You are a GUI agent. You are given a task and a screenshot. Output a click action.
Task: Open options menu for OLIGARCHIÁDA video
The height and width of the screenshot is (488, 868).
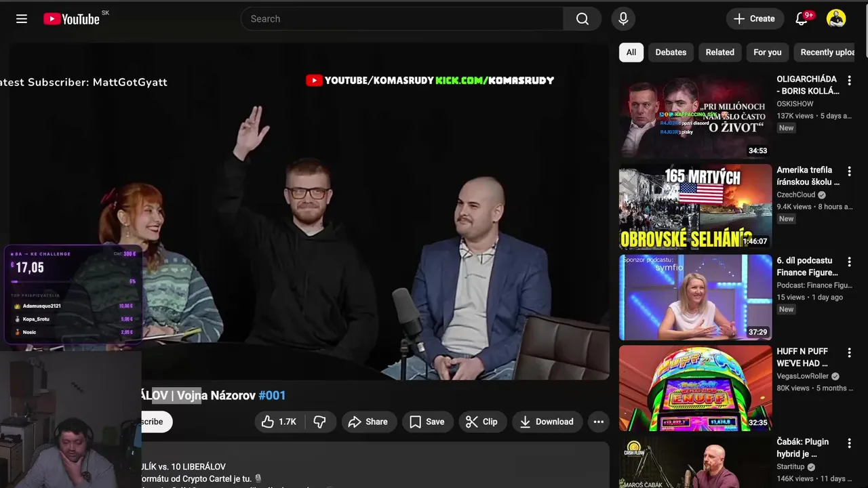coord(849,81)
